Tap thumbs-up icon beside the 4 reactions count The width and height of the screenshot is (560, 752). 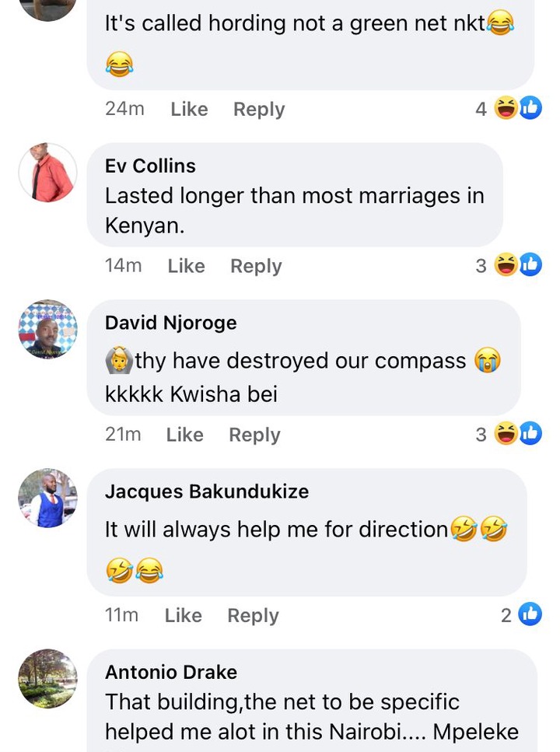(x=530, y=107)
